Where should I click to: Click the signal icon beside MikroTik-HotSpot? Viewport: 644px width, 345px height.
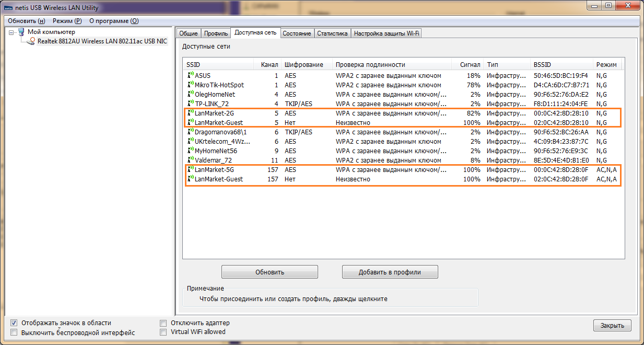tap(190, 85)
